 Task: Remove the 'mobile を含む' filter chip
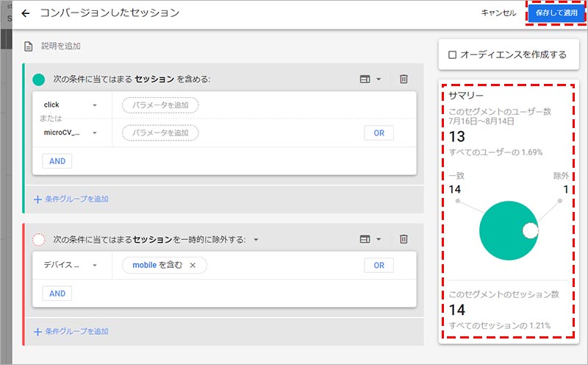pyautogui.click(x=193, y=265)
